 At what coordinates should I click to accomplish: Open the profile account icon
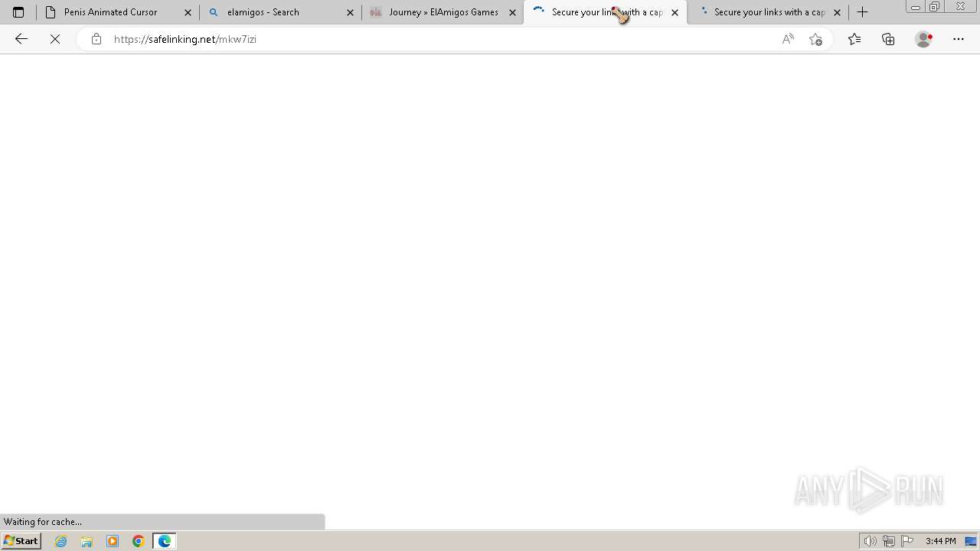pyautogui.click(x=924, y=39)
